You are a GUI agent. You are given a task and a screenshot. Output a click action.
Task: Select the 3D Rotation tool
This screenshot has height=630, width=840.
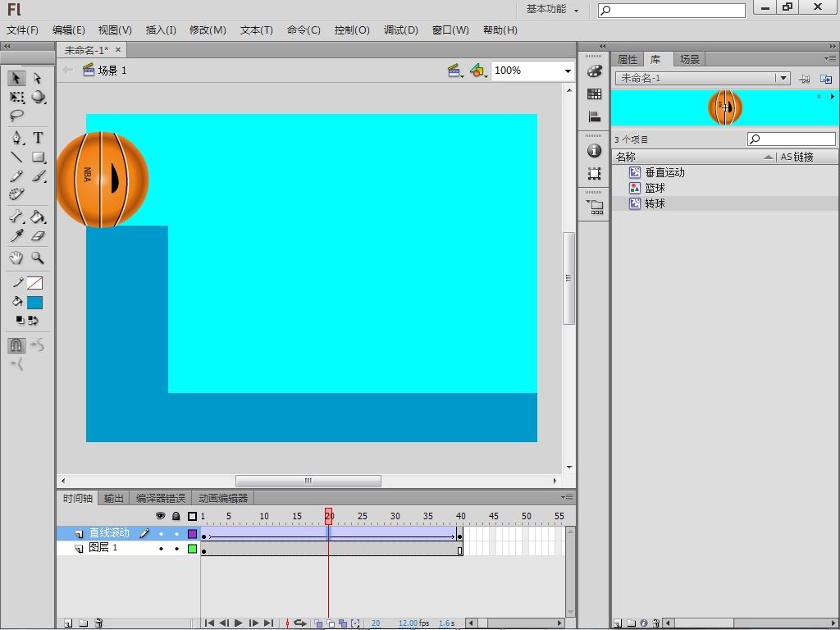(x=38, y=97)
